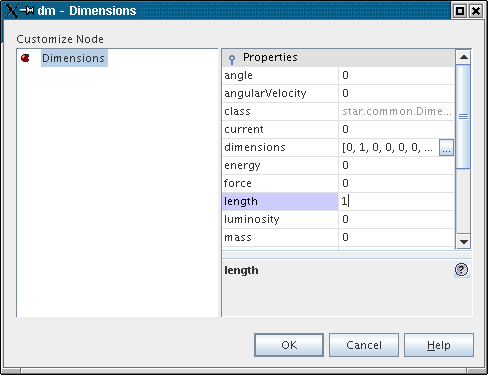Screen dimensions: 488x375
Task: Open Help for this dialog
Action: pos(439,345)
